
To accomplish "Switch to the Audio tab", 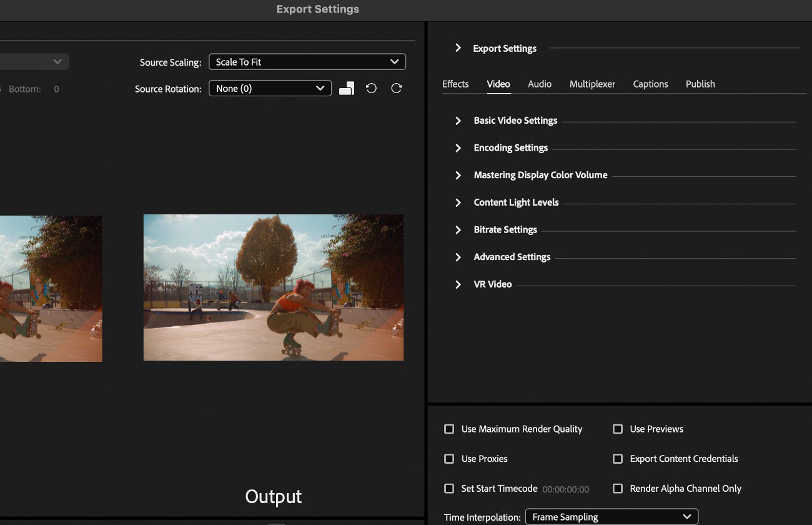I will point(539,84).
